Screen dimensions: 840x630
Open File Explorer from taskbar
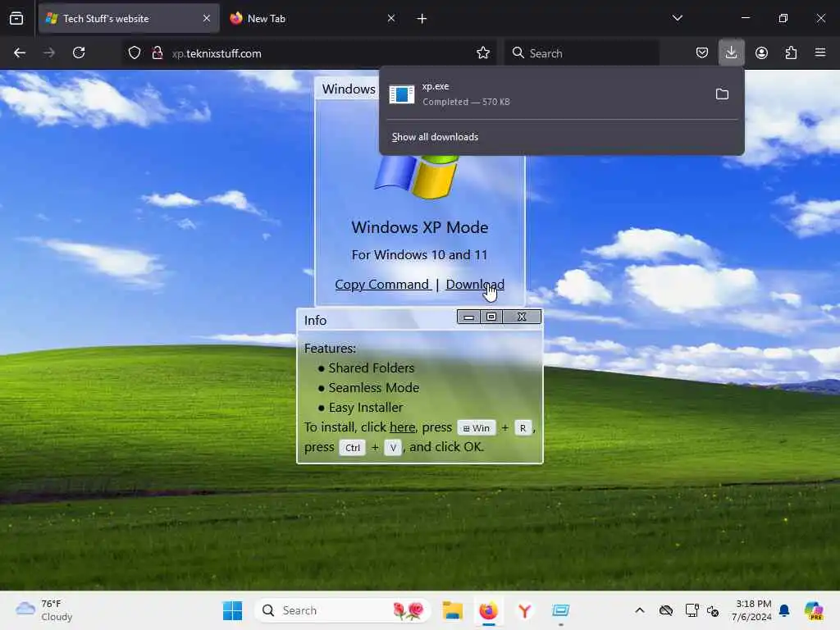[453, 610]
